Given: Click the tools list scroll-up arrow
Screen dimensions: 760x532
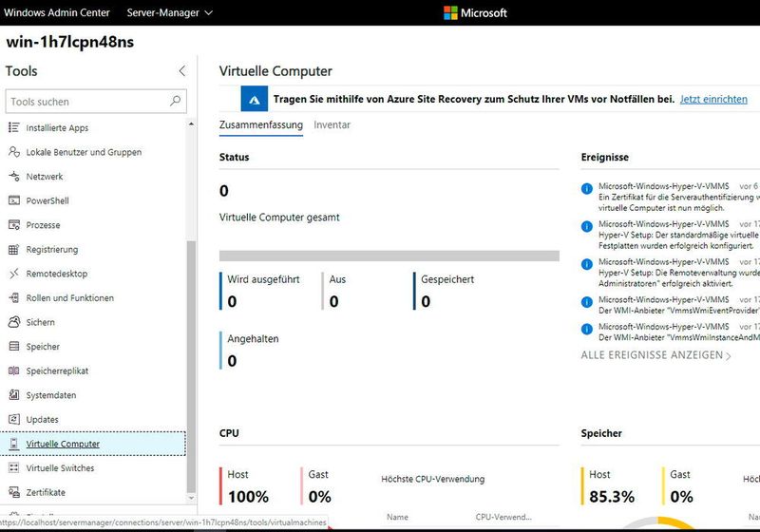Looking at the screenshot, I should [192, 124].
